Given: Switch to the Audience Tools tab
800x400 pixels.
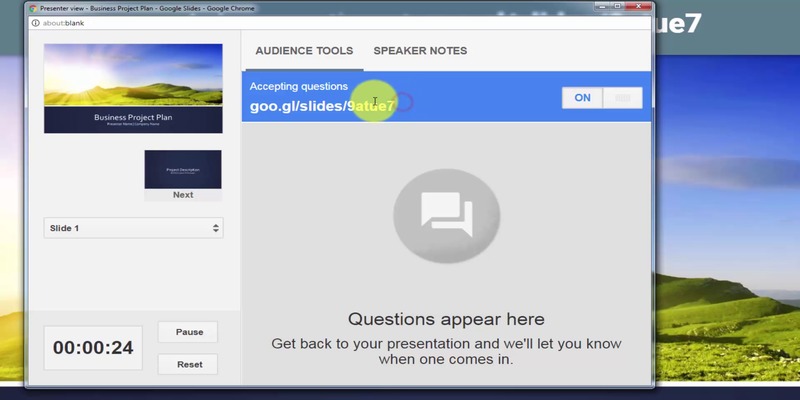Looking at the screenshot, I should click(x=304, y=51).
